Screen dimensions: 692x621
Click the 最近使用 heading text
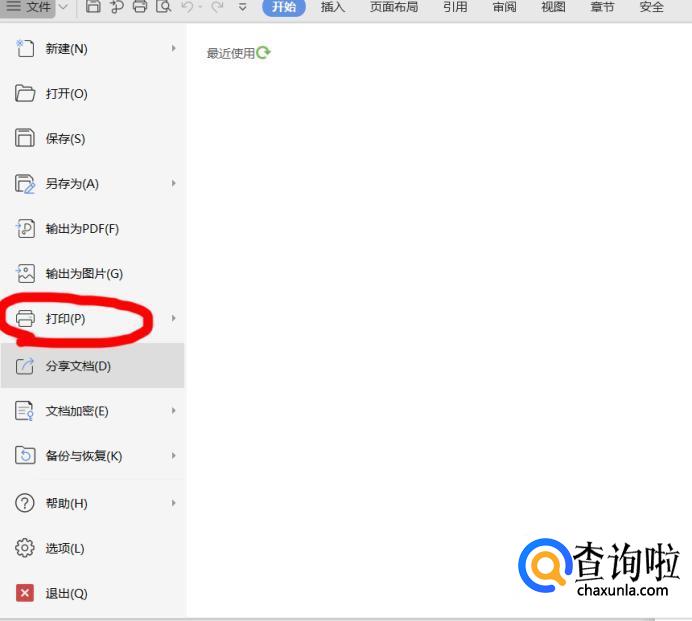[231, 53]
